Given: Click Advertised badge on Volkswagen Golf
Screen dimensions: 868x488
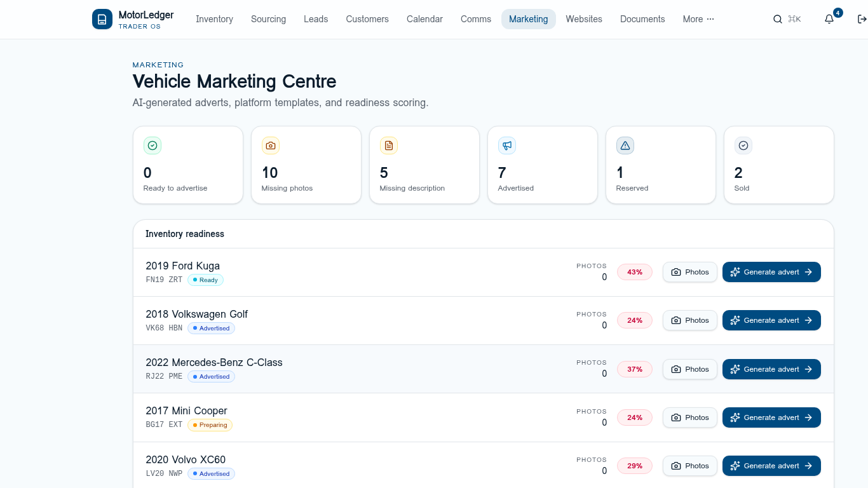Looking at the screenshot, I should point(211,328).
